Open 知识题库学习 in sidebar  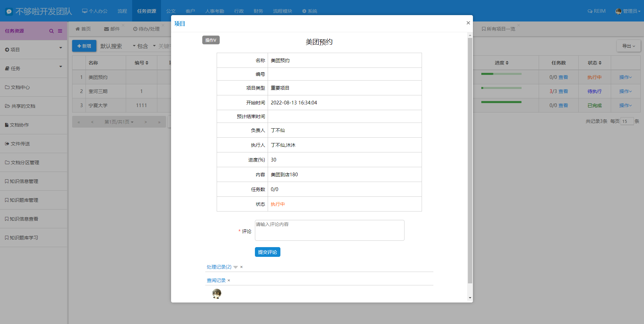tap(34, 238)
